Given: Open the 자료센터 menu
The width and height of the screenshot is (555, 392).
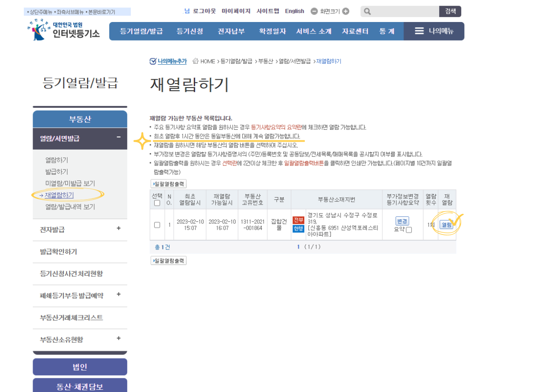Looking at the screenshot, I should click(354, 31).
